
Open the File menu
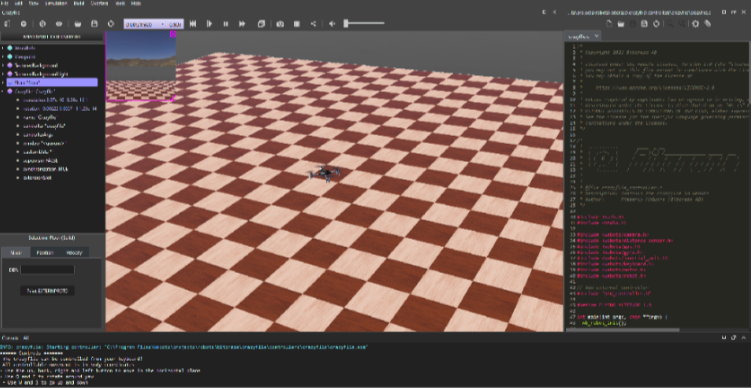pos(4,3)
